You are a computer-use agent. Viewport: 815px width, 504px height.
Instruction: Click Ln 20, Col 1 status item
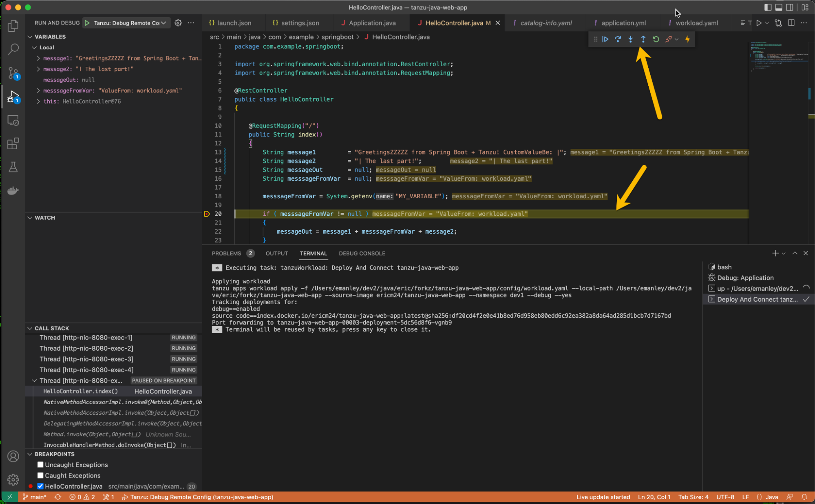(654, 497)
